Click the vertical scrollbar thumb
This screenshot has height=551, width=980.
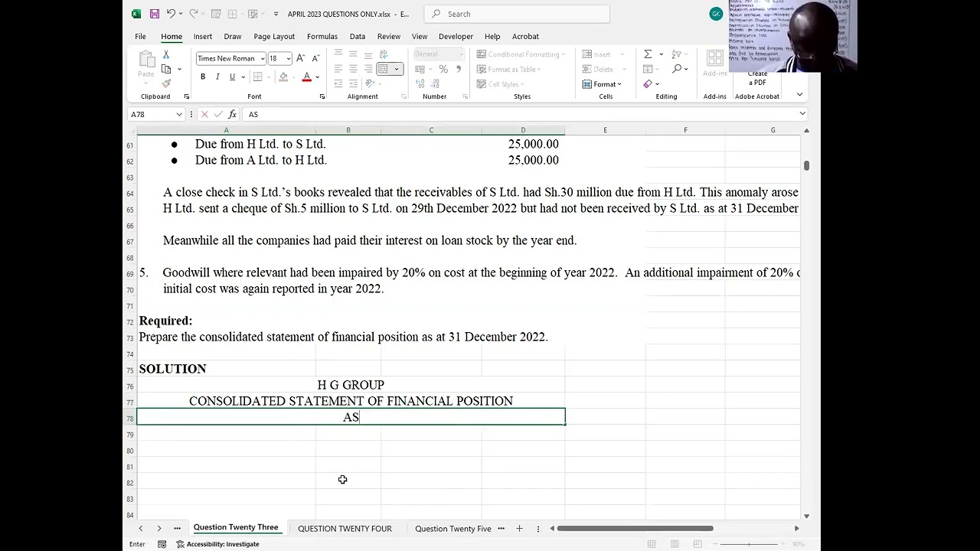point(806,165)
